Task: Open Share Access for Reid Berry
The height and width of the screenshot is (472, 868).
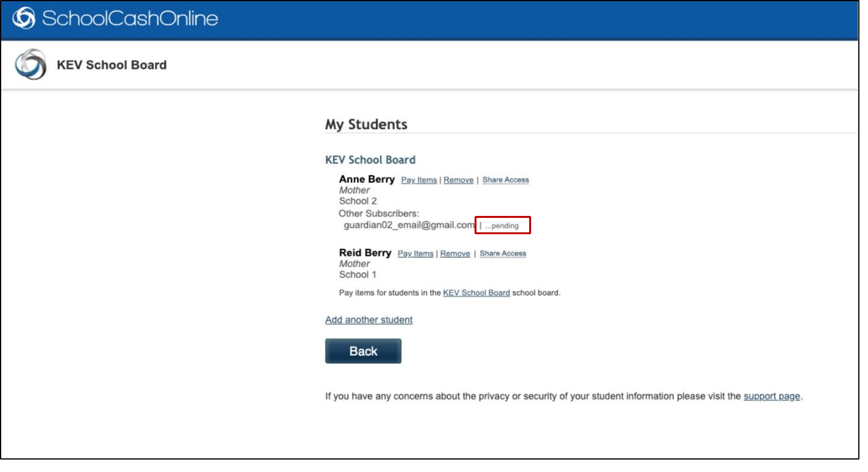Action: 503,253
